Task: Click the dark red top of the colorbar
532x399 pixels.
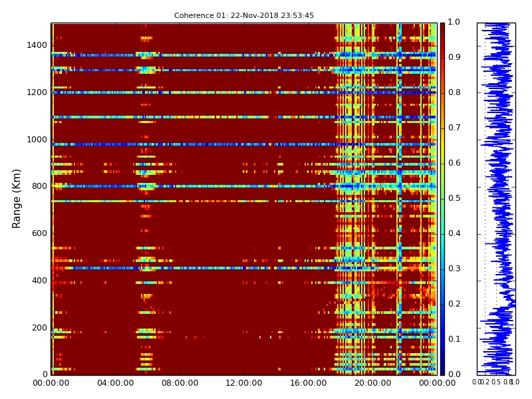Action: [x=442, y=29]
